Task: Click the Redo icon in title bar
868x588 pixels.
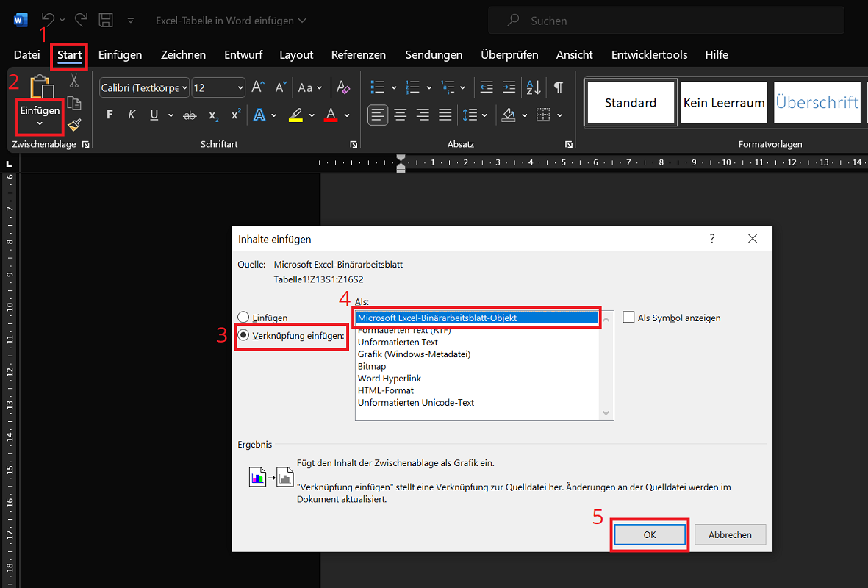Action: pyautogui.click(x=81, y=20)
